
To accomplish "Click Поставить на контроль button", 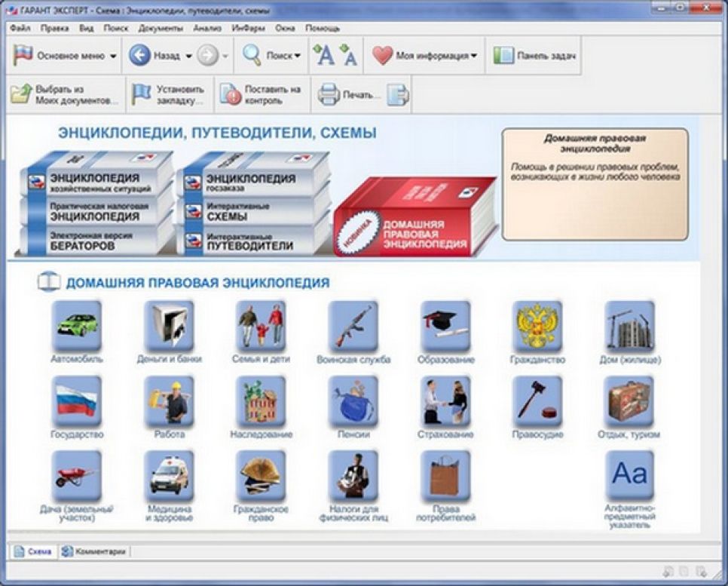I will pyautogui.click(x=261, y=95).
